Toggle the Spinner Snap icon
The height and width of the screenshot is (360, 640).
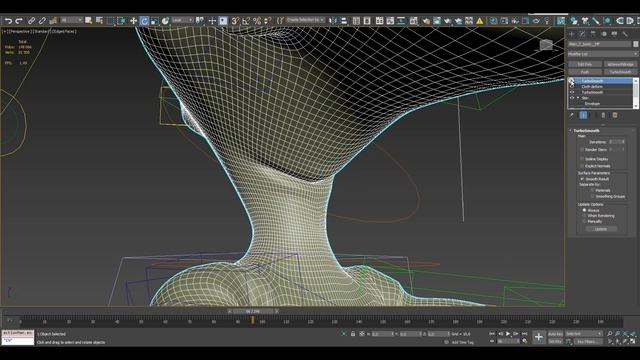click(x=267, y=20)
